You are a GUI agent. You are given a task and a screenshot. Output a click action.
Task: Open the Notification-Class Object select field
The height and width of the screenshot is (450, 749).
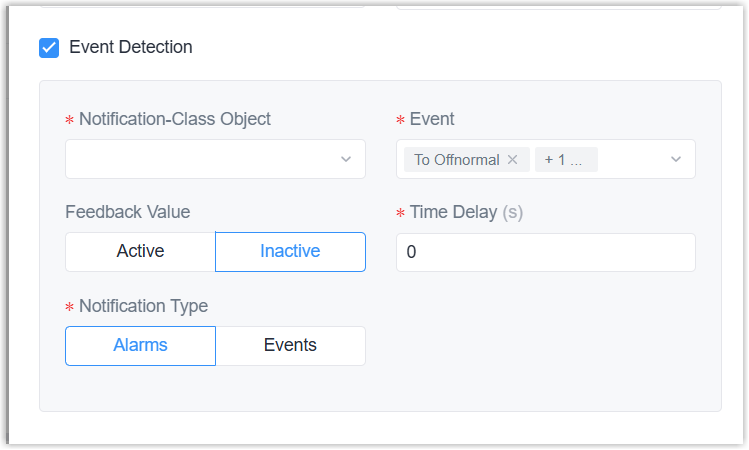coord(200,159)
